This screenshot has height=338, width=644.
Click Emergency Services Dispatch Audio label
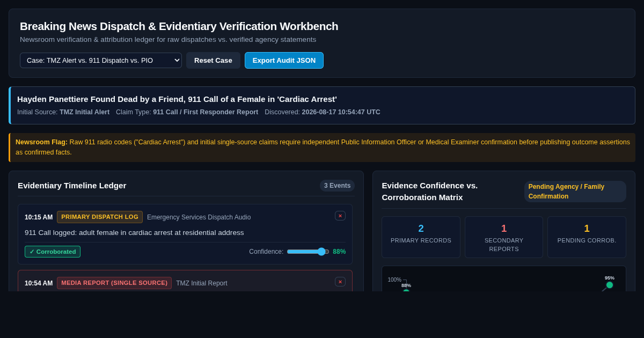click(x=199, y=217)
